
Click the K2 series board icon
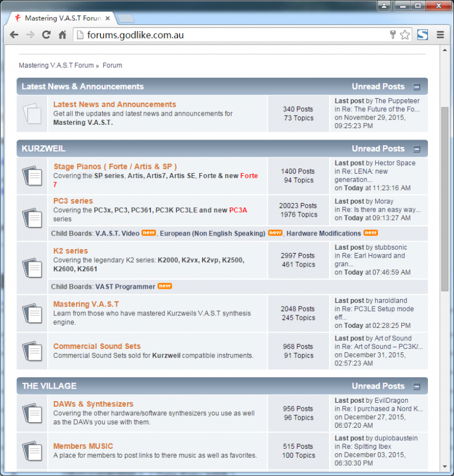coord(32,267)
